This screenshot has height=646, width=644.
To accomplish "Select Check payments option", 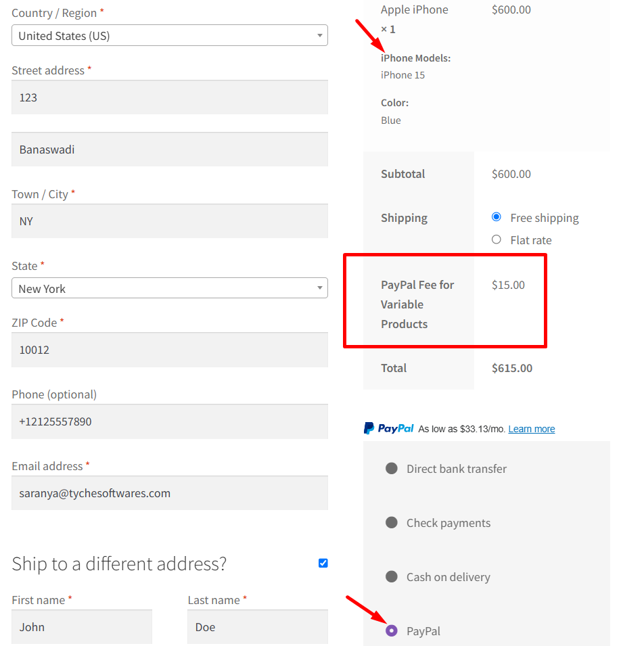I will [x=391, y=522].
